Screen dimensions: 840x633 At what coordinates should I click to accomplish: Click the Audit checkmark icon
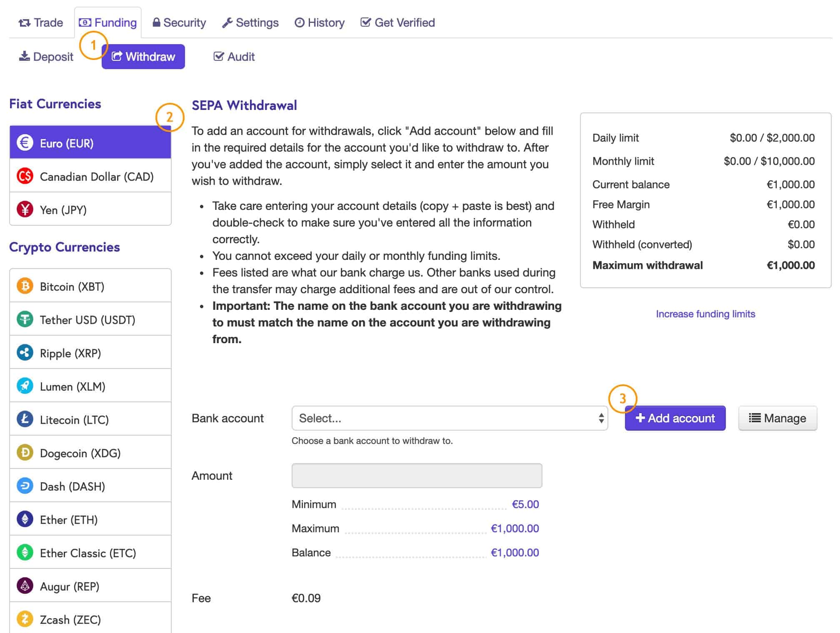point(217,56)
